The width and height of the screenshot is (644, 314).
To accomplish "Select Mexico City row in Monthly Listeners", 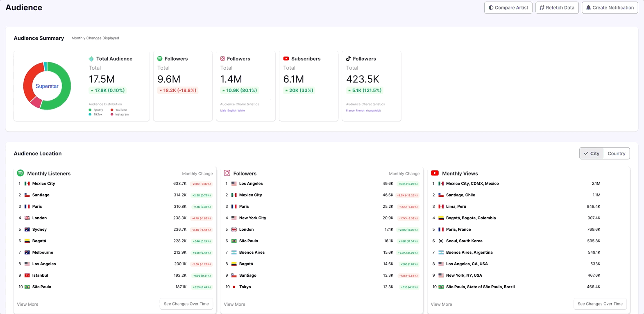I will click(x=43, y=184).
